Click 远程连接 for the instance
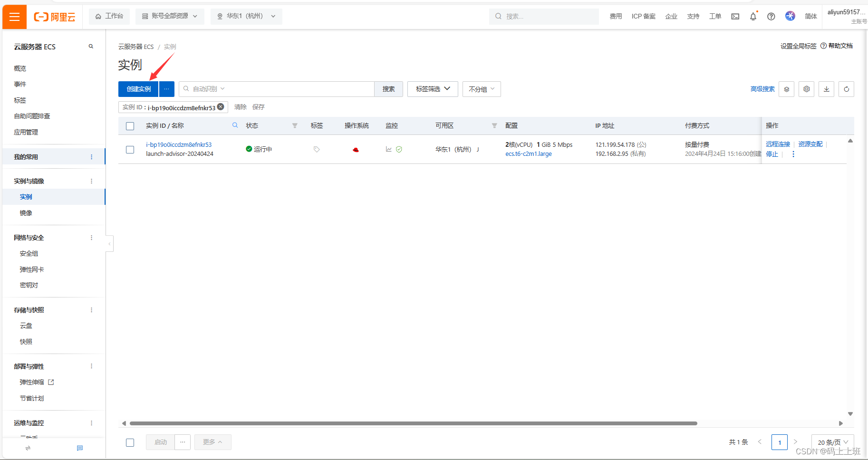Screen dimensions: 868x460 [778, 144]
